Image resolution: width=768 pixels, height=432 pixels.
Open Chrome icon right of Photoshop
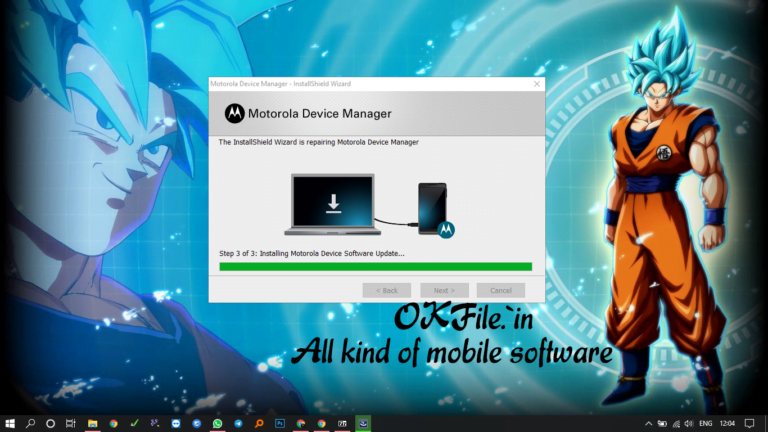click(301, 423)
